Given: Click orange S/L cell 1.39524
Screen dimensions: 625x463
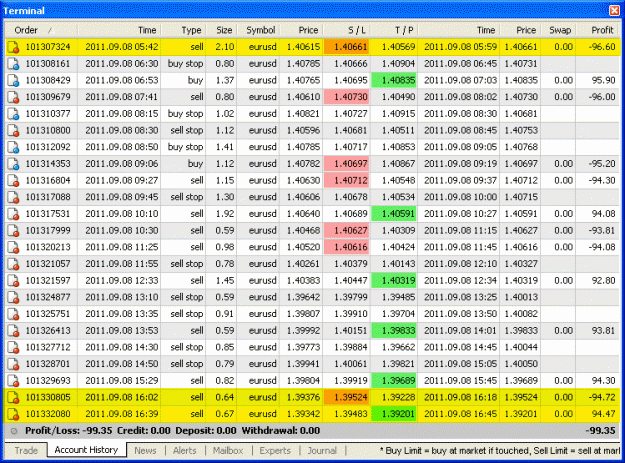Looking at the screenshot, I should [347, 397].
